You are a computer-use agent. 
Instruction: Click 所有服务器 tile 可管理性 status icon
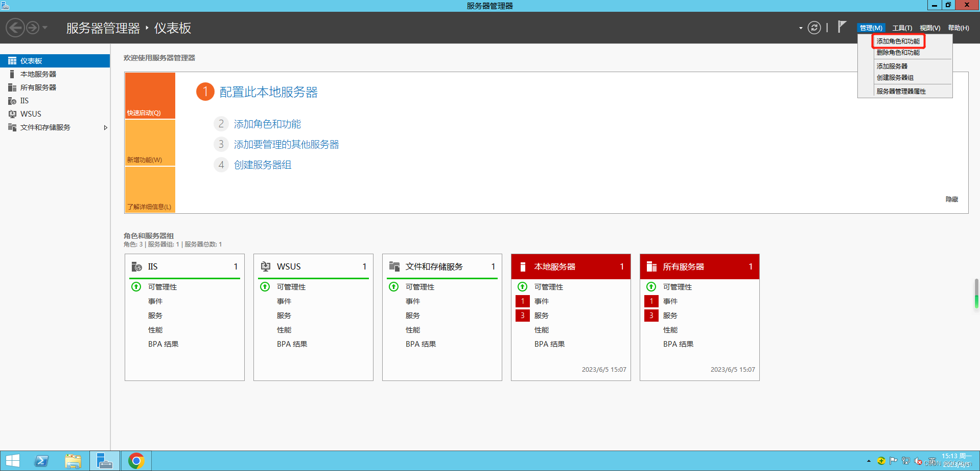pos(651,287)
